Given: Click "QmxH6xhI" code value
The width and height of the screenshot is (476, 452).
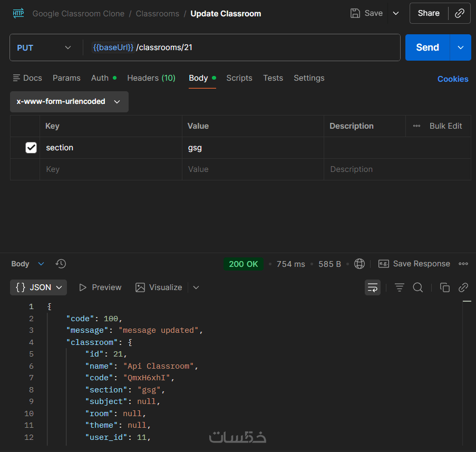Looking at the screenshot, I should click(x=147, y=378).
